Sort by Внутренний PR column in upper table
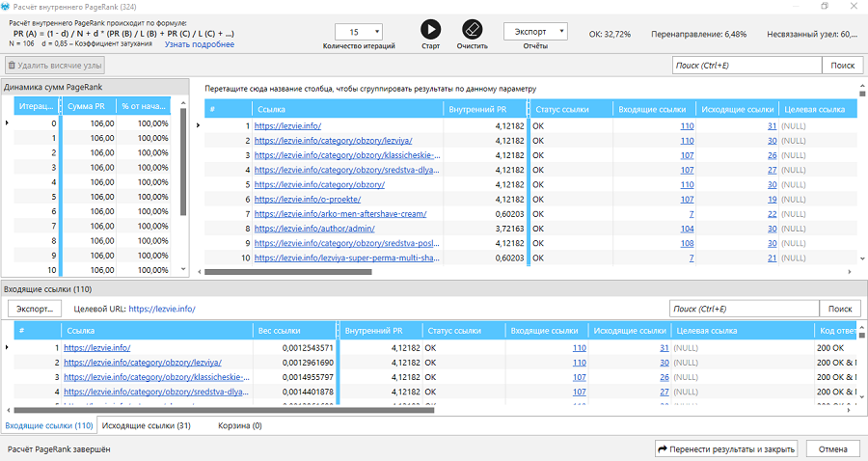868x461 pixels. click(485, 109)
